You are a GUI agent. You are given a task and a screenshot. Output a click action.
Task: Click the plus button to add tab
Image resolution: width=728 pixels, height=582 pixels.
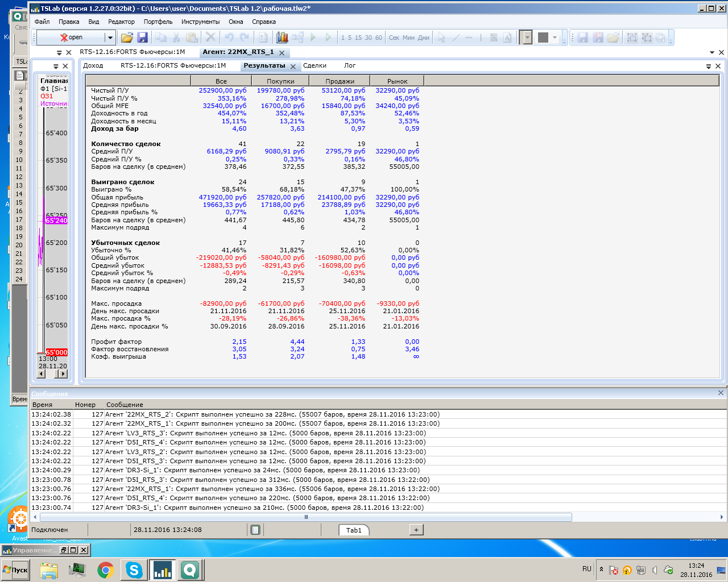point(416,530)
